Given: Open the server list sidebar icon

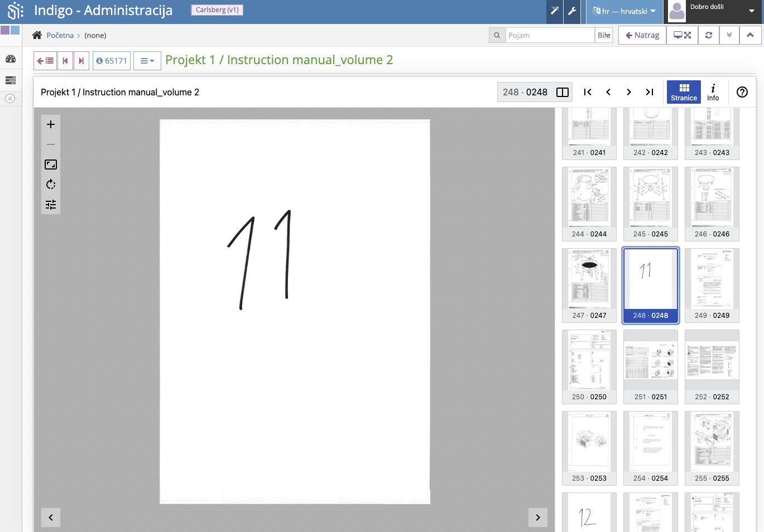Looking at the screenshot, I should click(11, 80).
